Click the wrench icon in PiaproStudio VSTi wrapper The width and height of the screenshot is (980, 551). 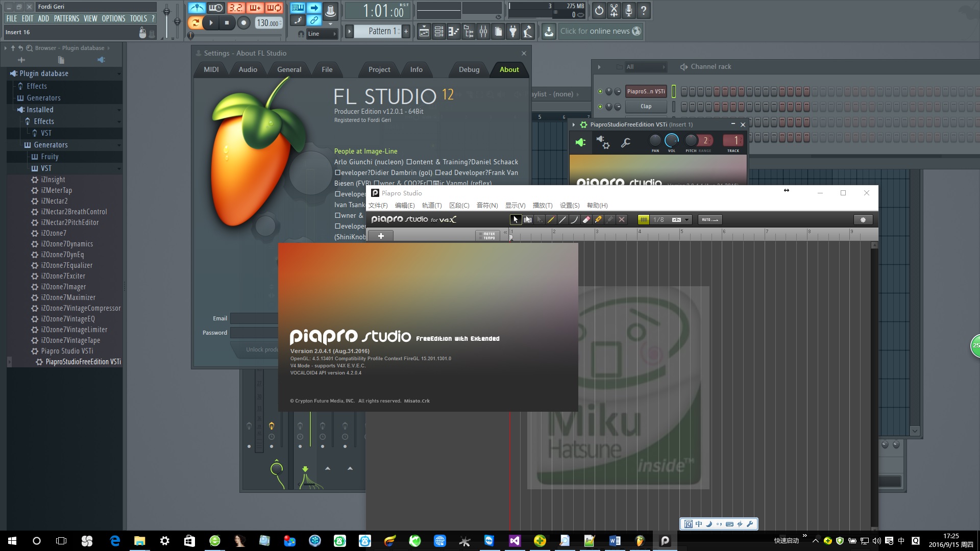pyautogui.click(x=626, y=143)
